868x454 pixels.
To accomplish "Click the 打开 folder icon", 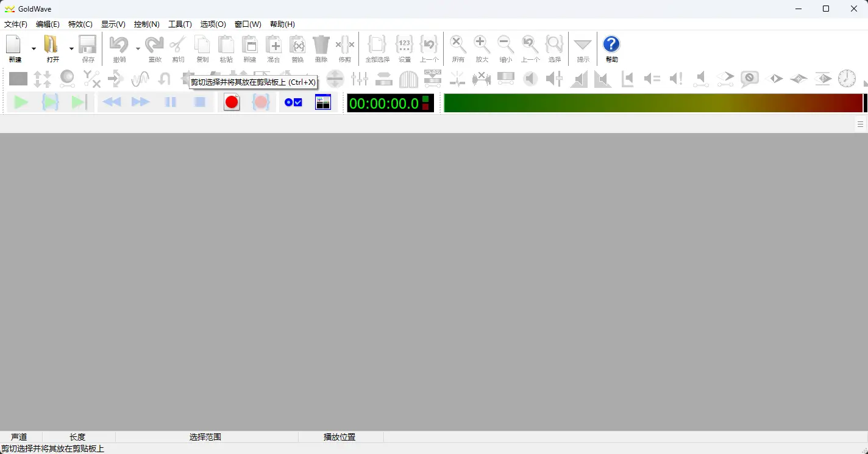I will point(52,45).
